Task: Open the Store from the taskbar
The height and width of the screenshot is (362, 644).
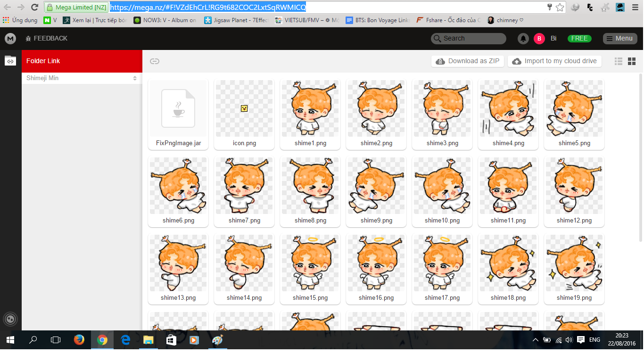Action: [171, 340]
